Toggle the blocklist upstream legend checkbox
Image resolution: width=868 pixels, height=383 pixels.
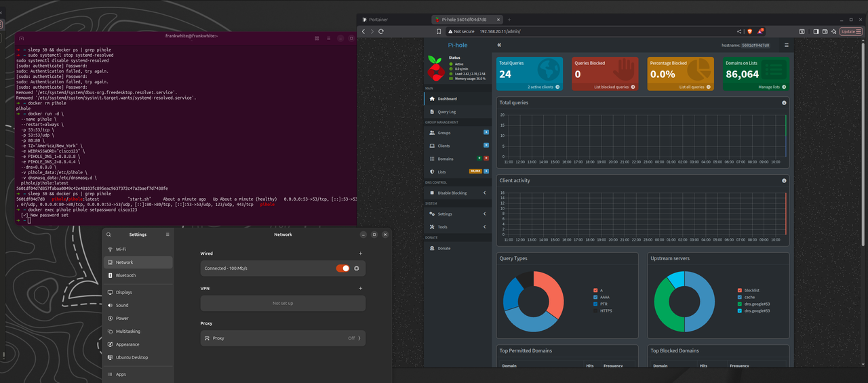(740, 290)
